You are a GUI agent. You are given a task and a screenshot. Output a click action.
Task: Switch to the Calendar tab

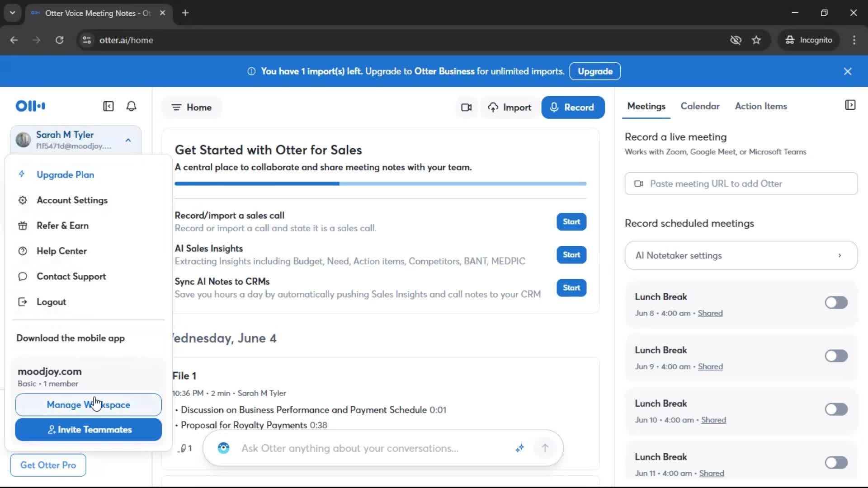click(700, 106)
